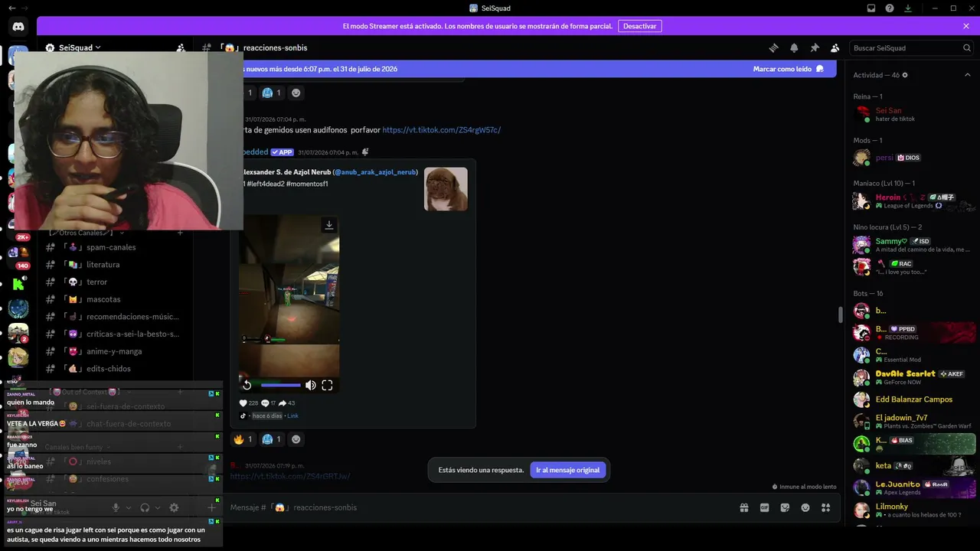Collapse the Actividad members panel
The width and height of the screenshot is (980, 551).
click(967, 75)
